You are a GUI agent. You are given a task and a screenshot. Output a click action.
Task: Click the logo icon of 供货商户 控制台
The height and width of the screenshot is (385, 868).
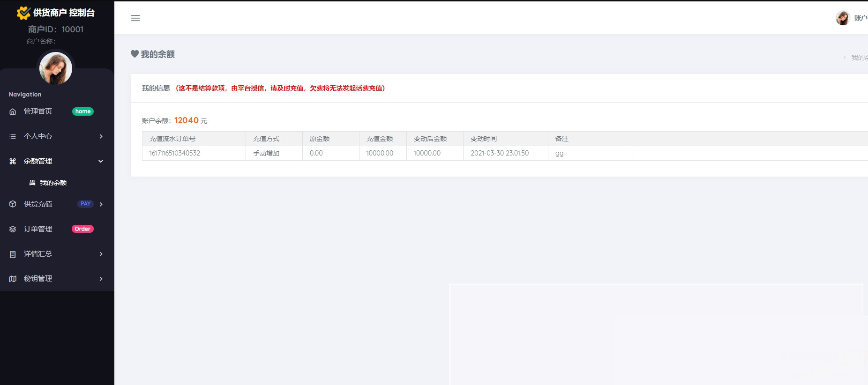pos(23,13)
